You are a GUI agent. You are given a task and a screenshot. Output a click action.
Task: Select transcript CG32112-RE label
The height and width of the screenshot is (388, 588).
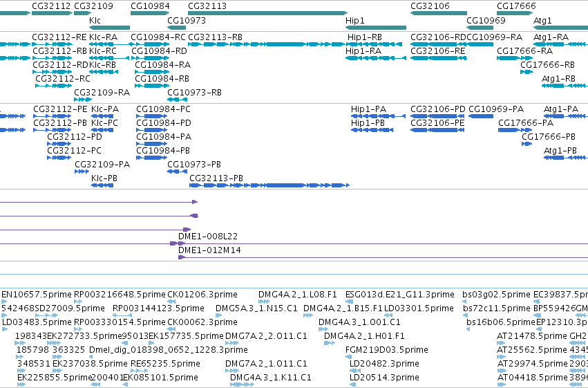(x=59, y=37)
